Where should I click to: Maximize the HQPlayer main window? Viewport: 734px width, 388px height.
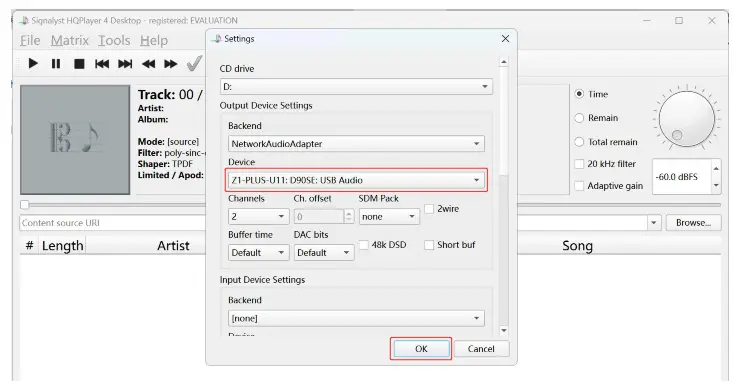coord(679,21)
